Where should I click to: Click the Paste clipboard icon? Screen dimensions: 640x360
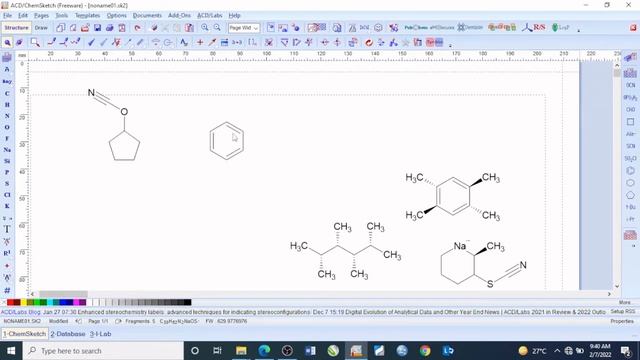point(189,28)
